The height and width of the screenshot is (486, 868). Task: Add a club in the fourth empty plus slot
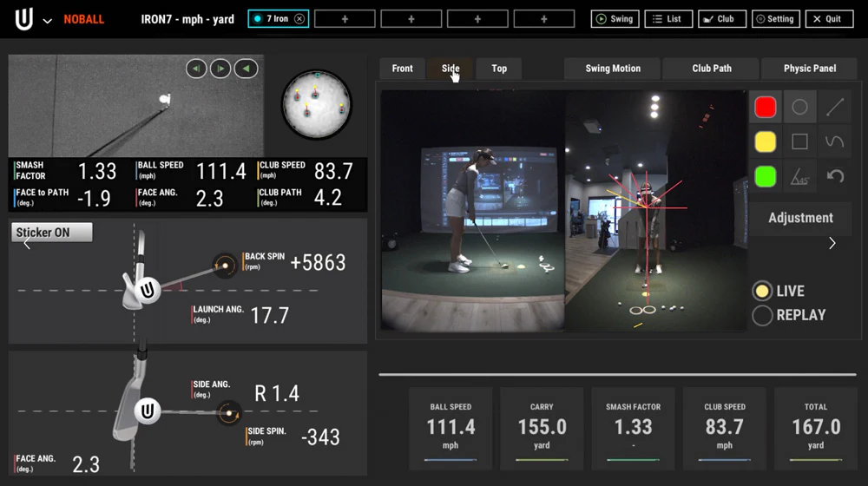click(x=544, y=19)
